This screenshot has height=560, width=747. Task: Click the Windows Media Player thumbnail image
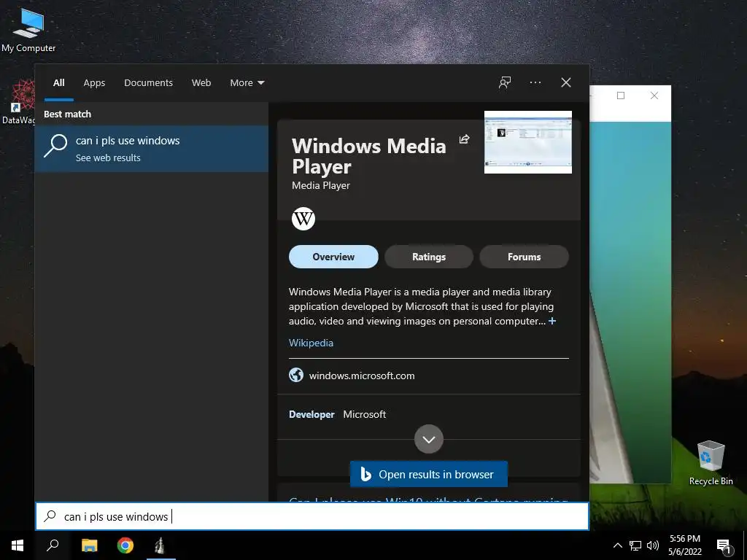click(x=528, y=142)
